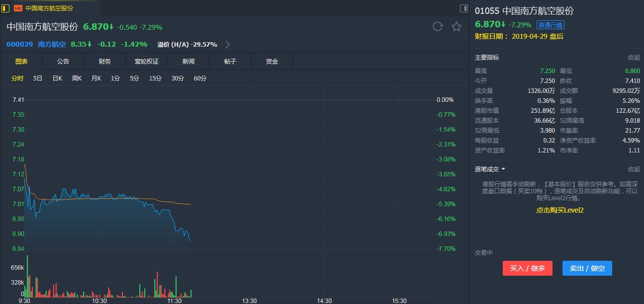This screenshot has width=644, height=304.
Task: Open the 逐笔成交 dropdown
Action: tap(490, 169)
